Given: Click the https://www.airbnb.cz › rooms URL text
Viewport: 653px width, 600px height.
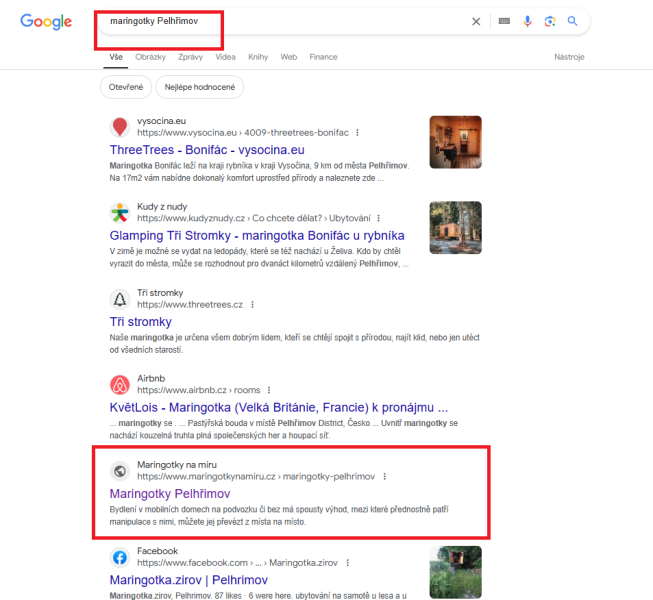Looking at the screenshot, I should point(199,390).
